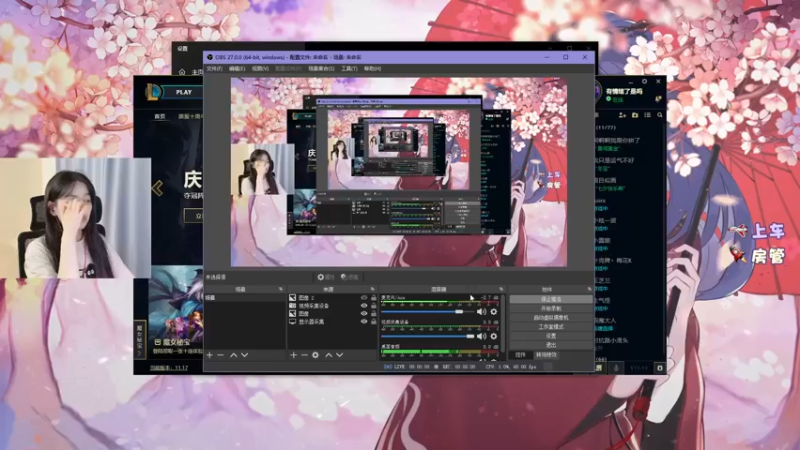Click the 停止推流 button

pos(551,299)
